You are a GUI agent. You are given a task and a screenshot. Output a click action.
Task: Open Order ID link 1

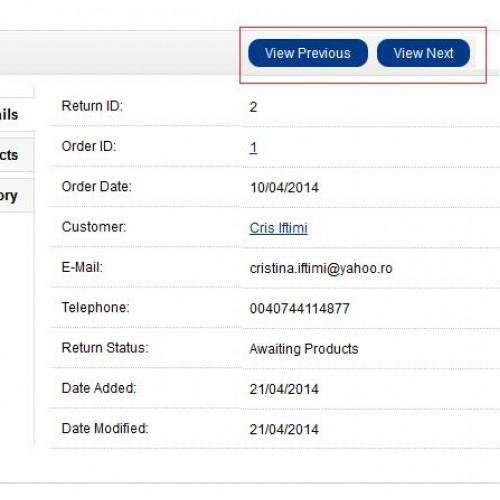point(253,147)
